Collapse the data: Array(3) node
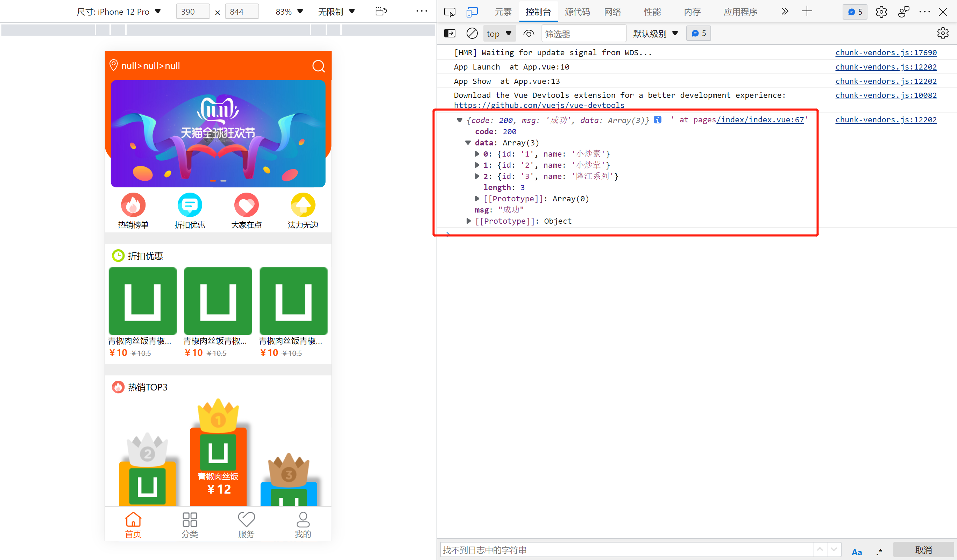The width and height of the screenshot is (957, 560). pyautogui.click(x=468, y=143)
